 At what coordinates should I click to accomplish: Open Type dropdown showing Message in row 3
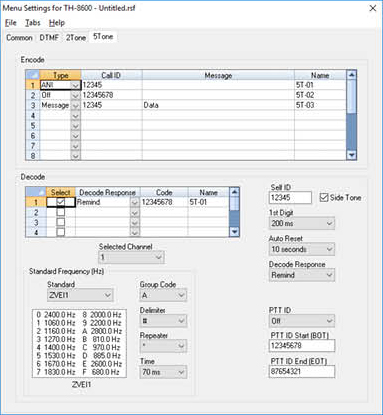tap(76, 105)
